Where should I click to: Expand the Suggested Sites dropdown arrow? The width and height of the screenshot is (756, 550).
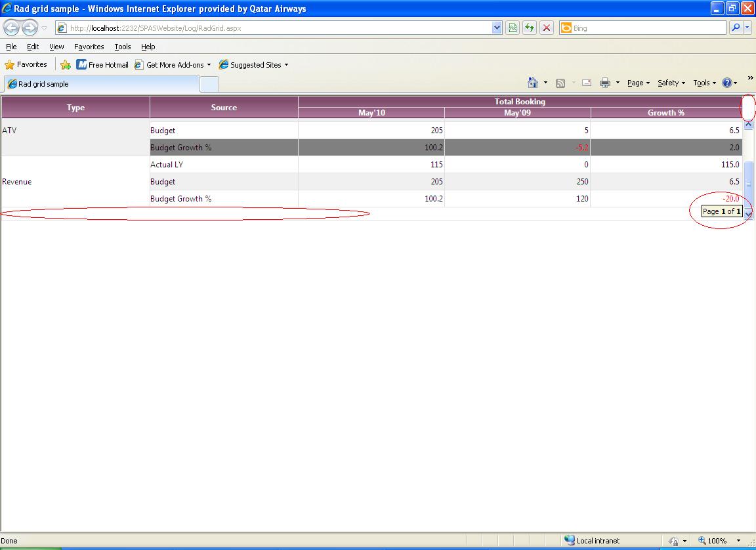(286, 64)
